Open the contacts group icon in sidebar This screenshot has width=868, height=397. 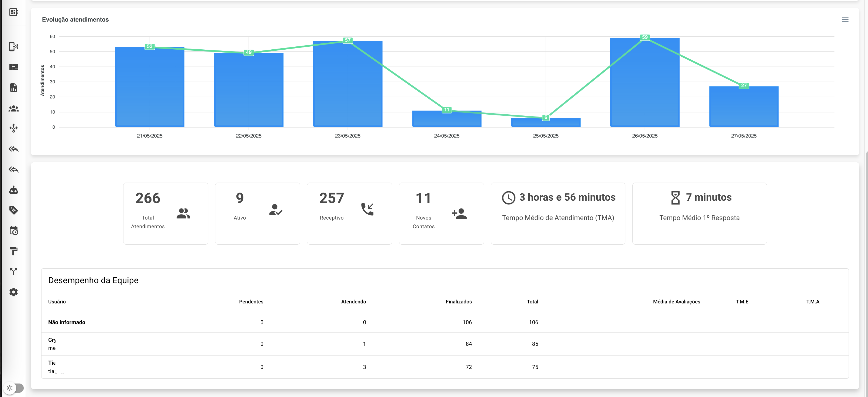pos(13,108)
